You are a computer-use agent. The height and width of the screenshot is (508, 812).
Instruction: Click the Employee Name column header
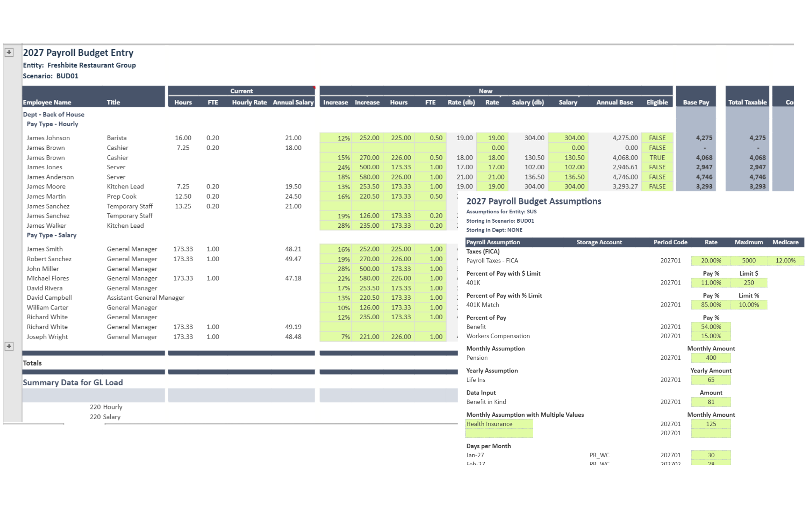(47, 102)
